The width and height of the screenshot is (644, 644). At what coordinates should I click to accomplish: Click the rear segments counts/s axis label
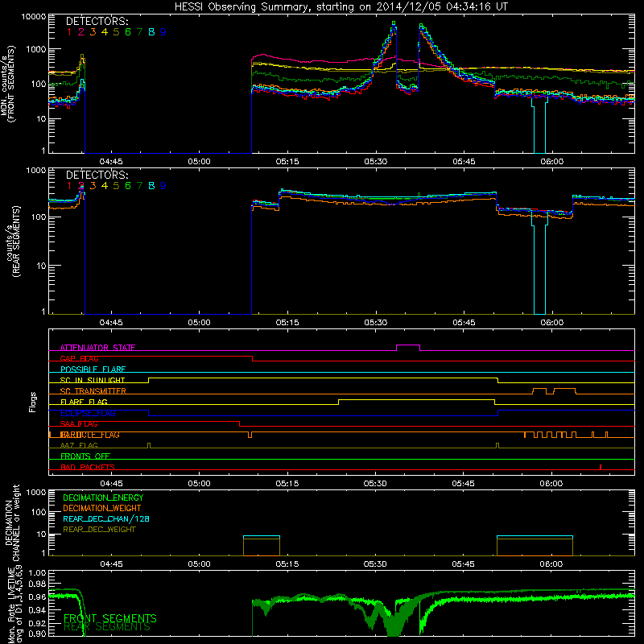tap(13, 241)
